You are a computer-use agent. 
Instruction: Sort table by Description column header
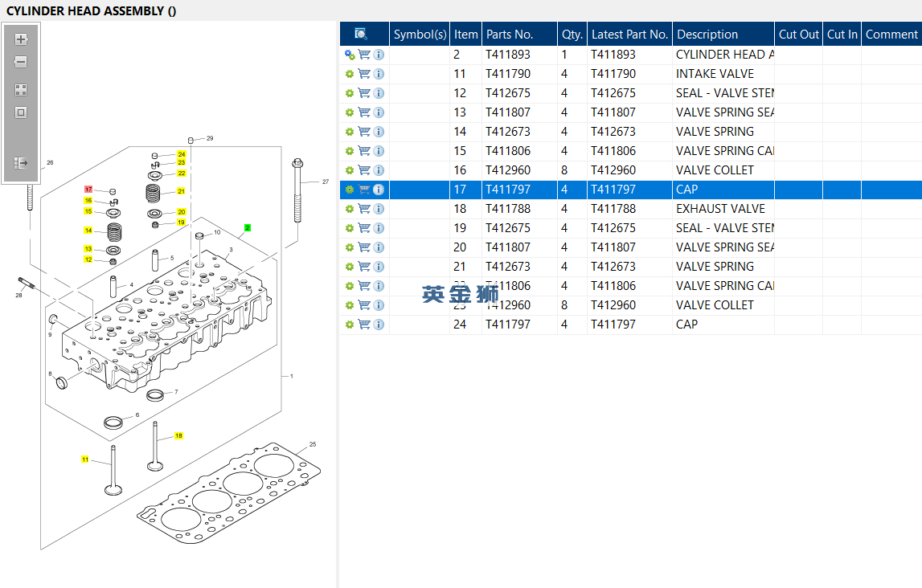pyautogui.click(x=707, y=35)
